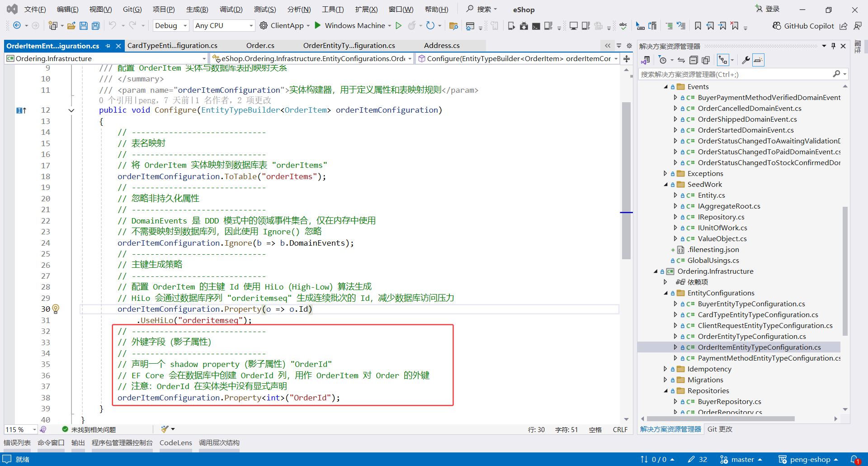Viewport: 868px width, 466px height.
Task: Switch to the Address.cs tab
Action: tap(442, 46)
